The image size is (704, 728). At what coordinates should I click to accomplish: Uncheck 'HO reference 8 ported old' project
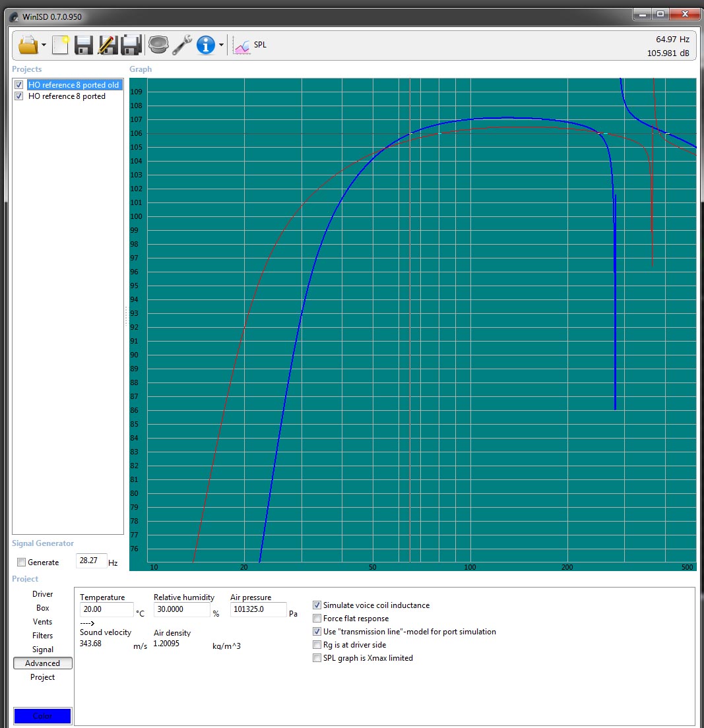point(18,84)
